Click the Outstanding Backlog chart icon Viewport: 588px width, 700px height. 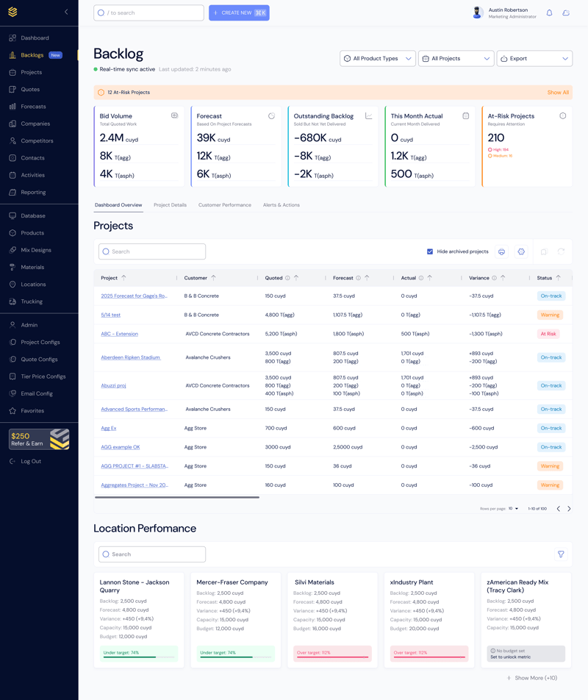tap(368, 116)
